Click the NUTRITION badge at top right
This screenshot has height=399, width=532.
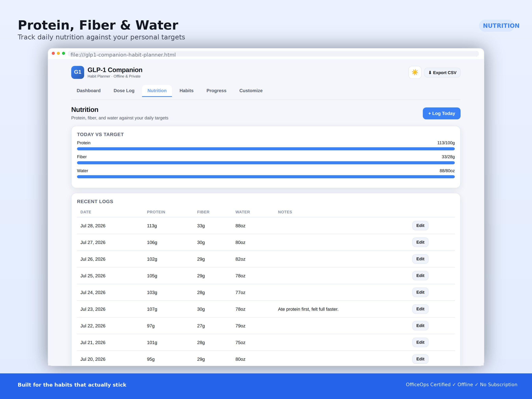[x=497, y=26]
